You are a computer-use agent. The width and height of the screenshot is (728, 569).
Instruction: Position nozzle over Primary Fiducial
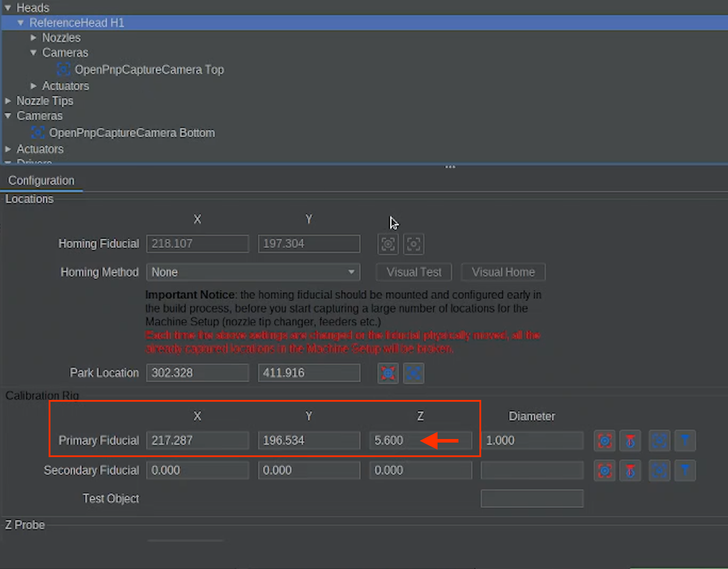685,441
